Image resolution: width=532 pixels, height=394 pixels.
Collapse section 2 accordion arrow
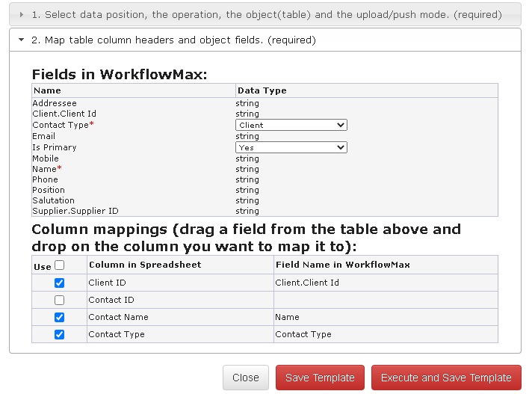point(22,40)
